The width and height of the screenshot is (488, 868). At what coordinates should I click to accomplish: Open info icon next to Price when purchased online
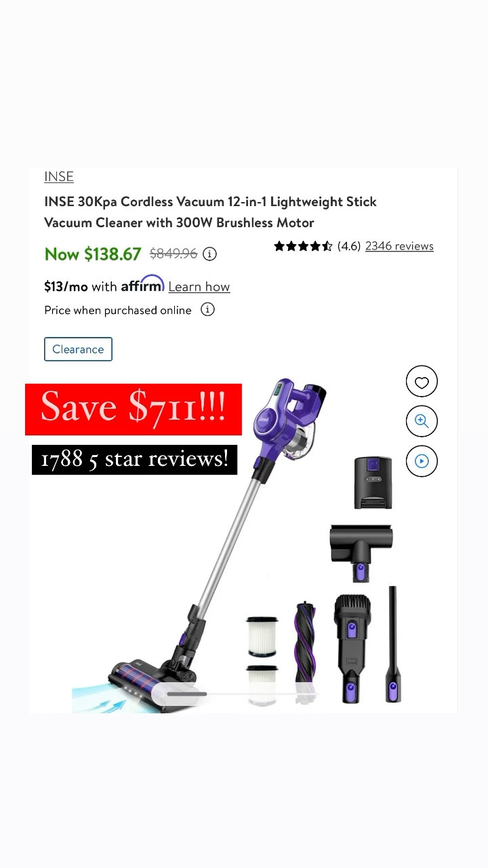[208, 310]
